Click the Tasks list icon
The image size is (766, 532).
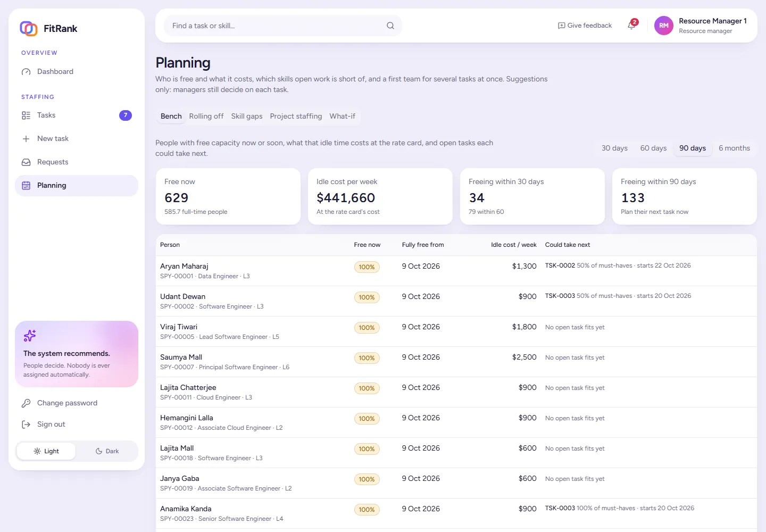pyautogui.click(x=26, y=115)
